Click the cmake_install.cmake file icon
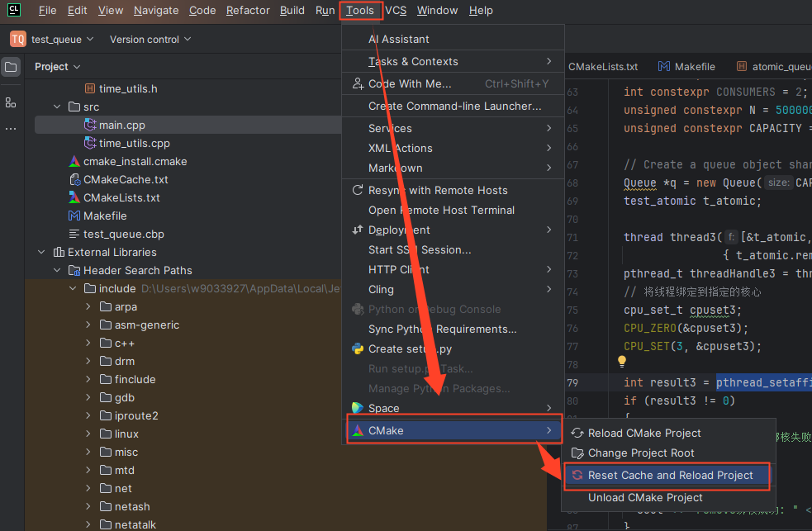 click(74, 162)
